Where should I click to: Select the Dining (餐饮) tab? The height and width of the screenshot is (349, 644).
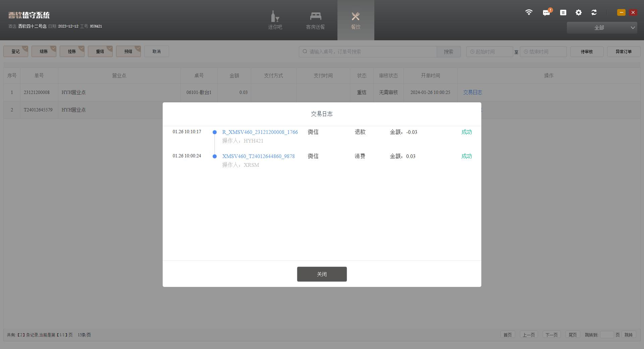356,20
